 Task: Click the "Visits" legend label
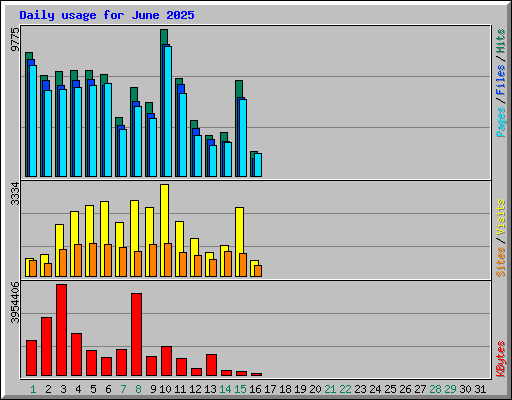click(501, 218)
